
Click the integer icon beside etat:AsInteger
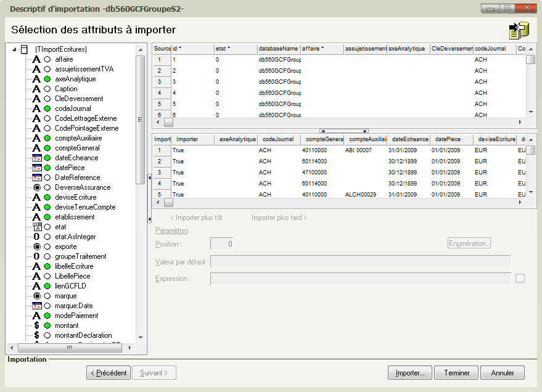point(36,237)
